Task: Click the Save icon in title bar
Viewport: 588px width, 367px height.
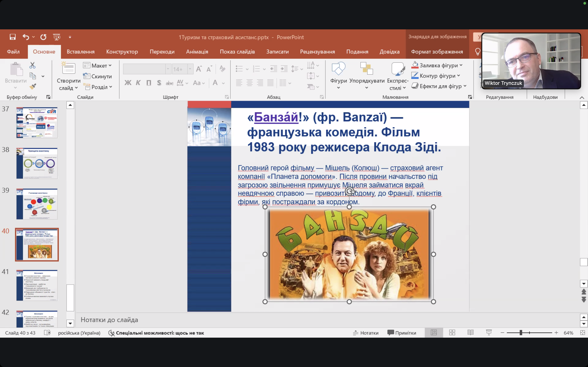Action: coord(13,37)
